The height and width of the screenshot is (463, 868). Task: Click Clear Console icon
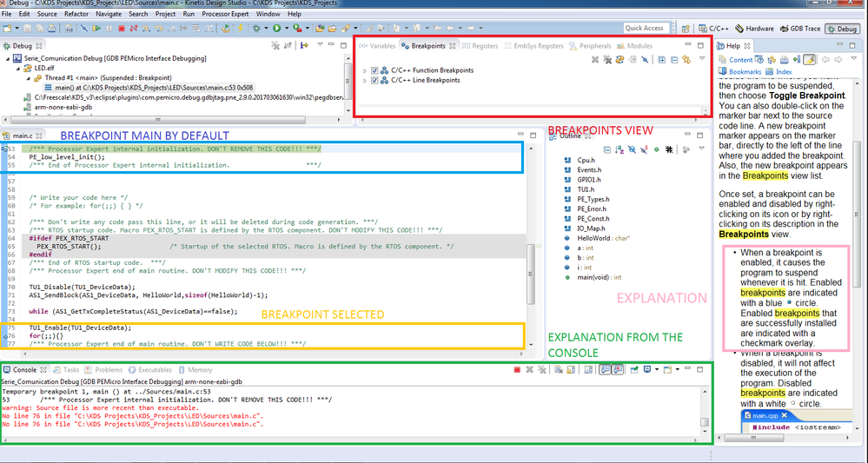coord(559,369)
